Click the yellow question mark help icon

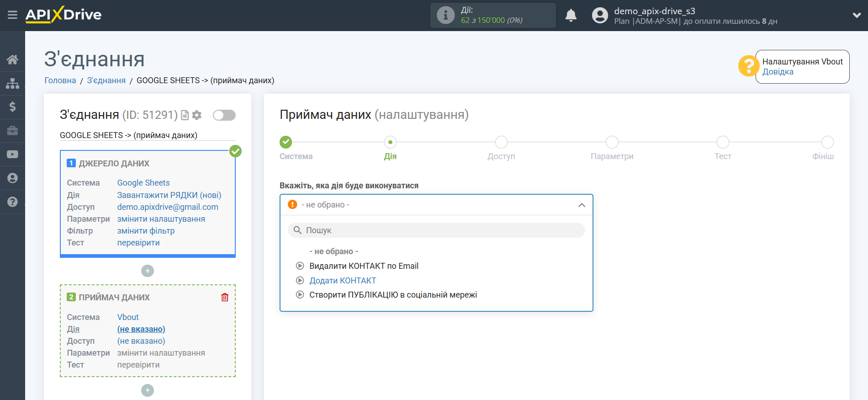(748, 66)
